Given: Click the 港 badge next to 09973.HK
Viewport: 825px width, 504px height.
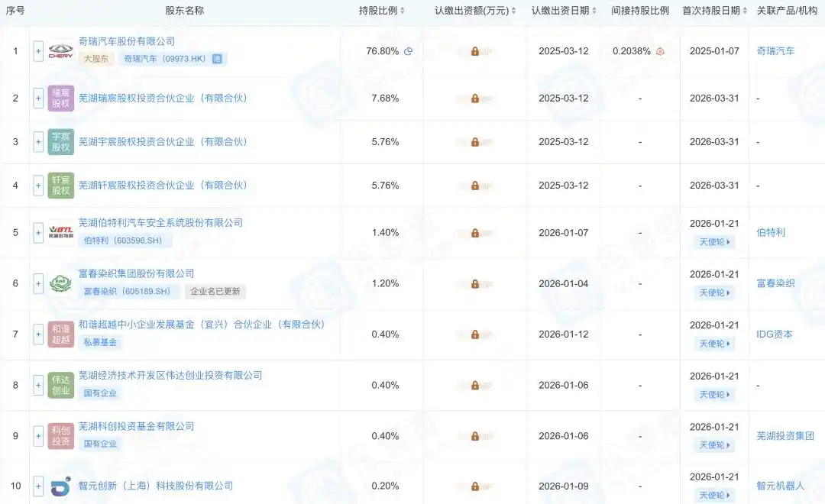Looking at the screenshot, I should 217,59.
